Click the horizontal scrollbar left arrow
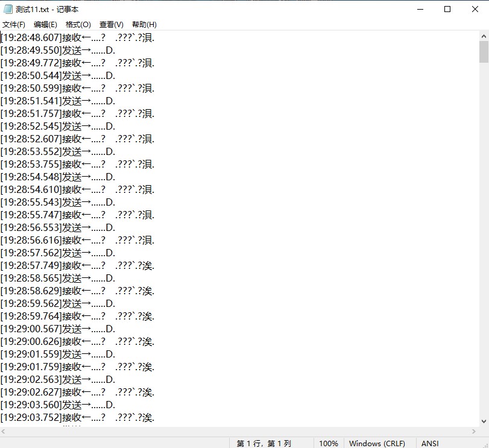The width and height of the screenshot is (489, 448). click(x=4, y=432)
